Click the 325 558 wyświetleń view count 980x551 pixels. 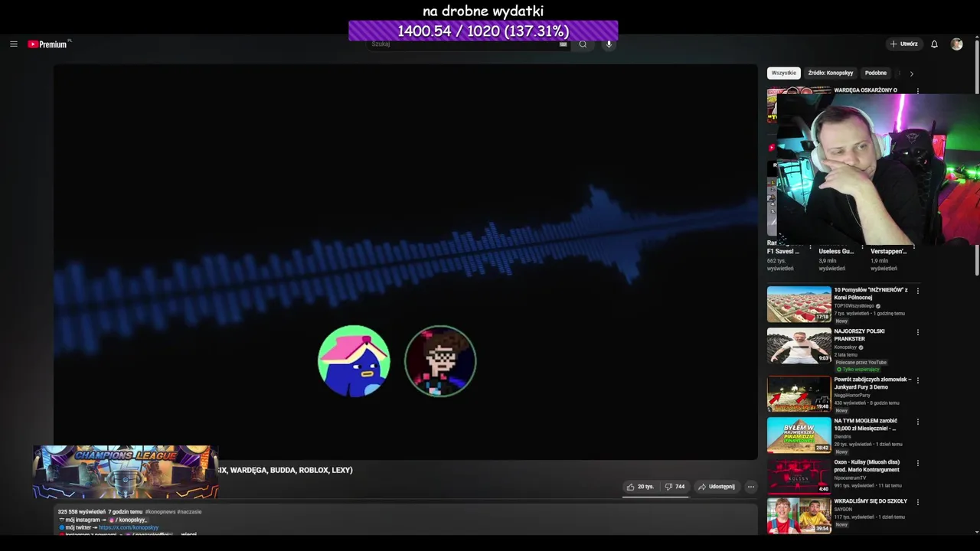81,512
